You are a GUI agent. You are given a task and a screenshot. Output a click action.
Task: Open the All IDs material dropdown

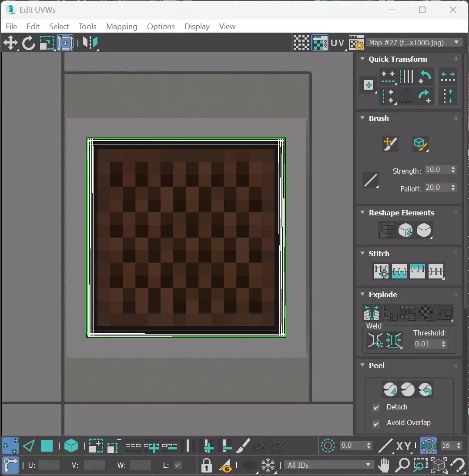[x=329, y=465]
